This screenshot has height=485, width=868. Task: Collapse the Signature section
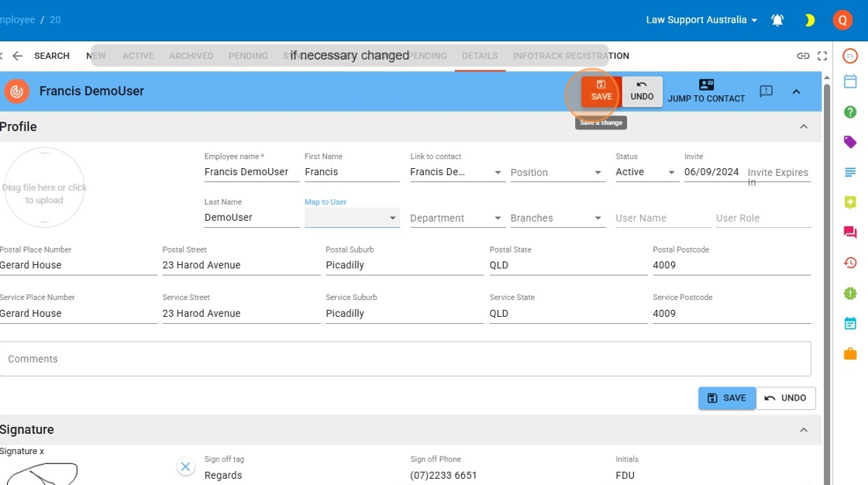click(804, 430)
